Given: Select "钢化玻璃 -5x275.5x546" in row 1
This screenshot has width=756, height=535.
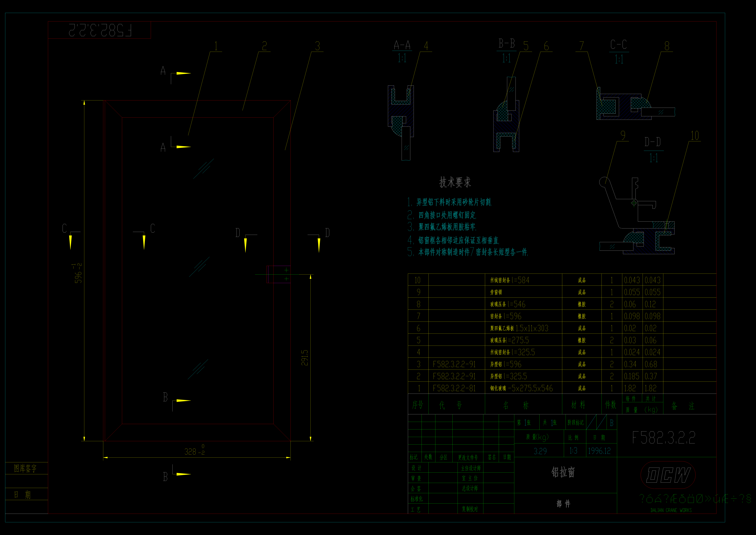Looking at the screenshot, I should 522,388.
